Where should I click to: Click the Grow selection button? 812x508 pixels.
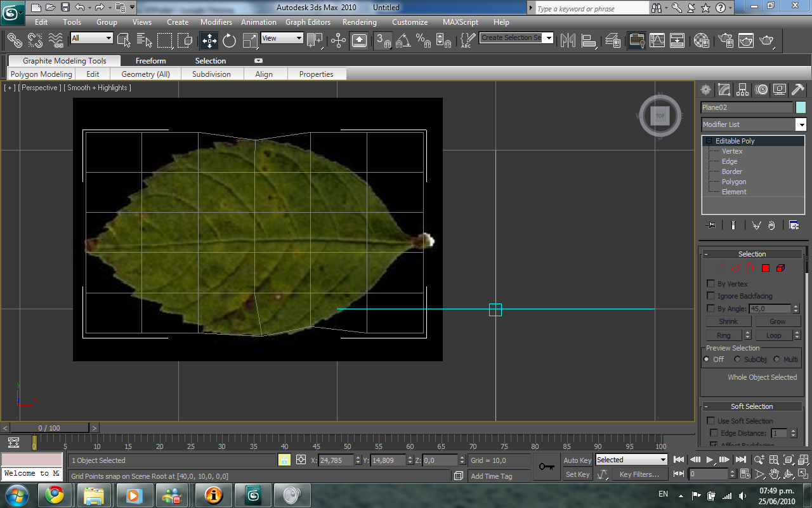point(778,321)
